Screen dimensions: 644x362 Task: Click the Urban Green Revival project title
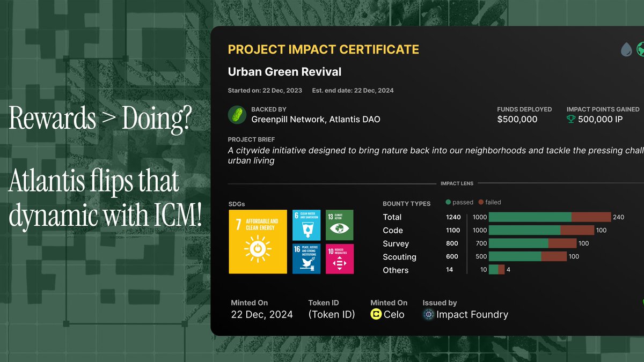click(284, 72)
